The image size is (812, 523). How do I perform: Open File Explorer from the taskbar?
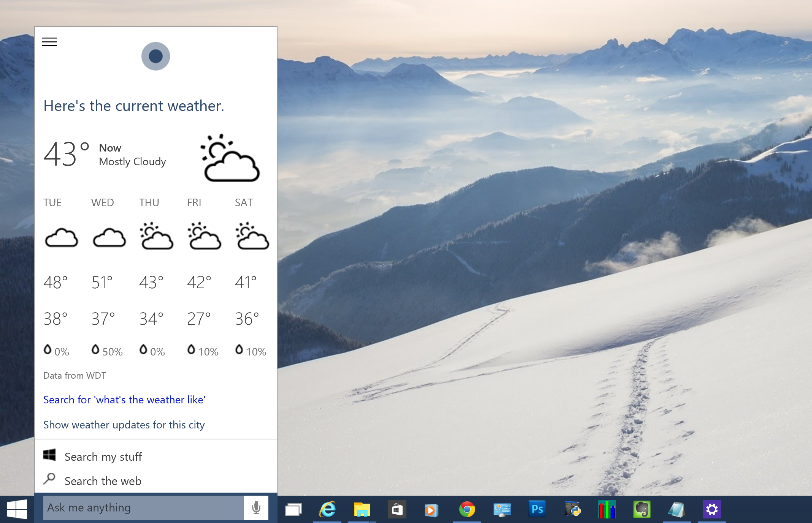363,509
